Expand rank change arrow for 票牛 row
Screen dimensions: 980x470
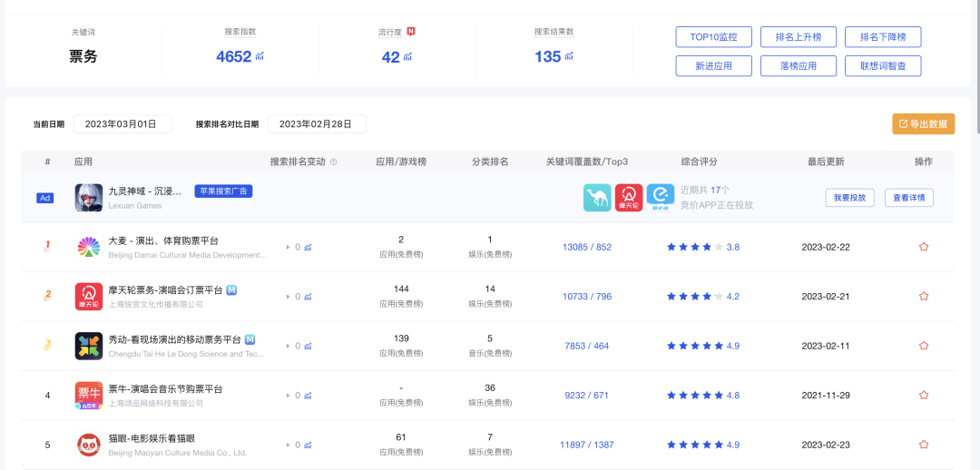pyautogui.click(x=289, y=396)
